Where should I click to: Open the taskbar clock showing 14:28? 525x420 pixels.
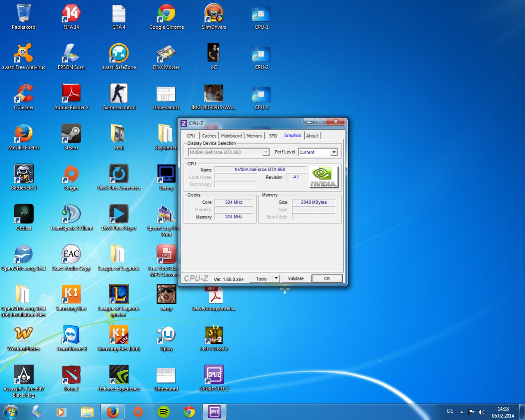[x=503, y=412]
